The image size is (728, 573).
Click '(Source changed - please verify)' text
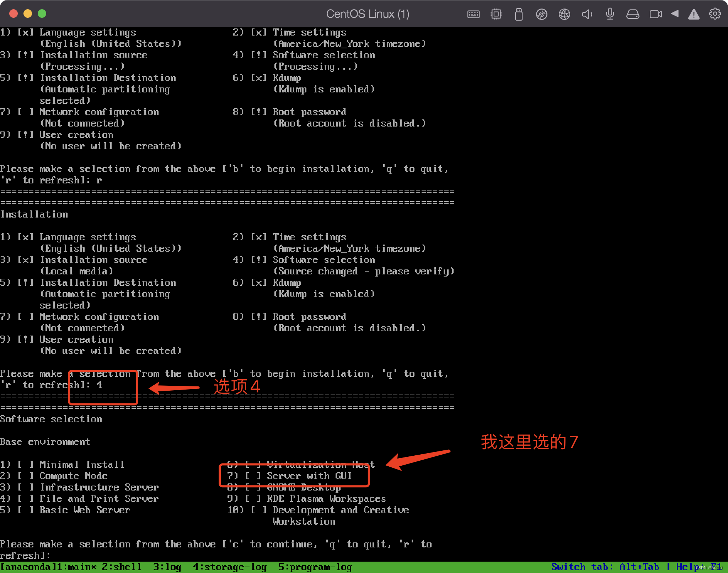pyautogui.click(x=364, y=271)
